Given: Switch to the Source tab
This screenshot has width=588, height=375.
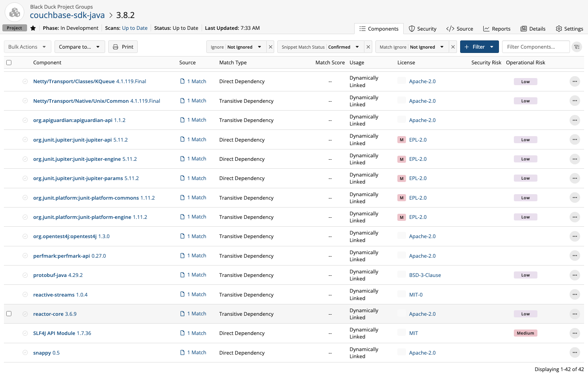Looking at the screenshot, I should click(460, 29).
